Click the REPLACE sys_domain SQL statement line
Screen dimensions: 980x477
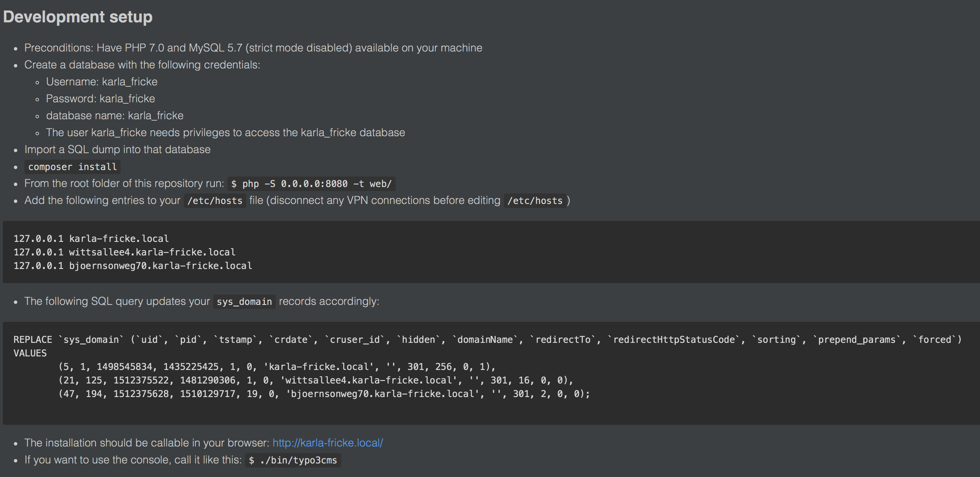tap(487, 340)
